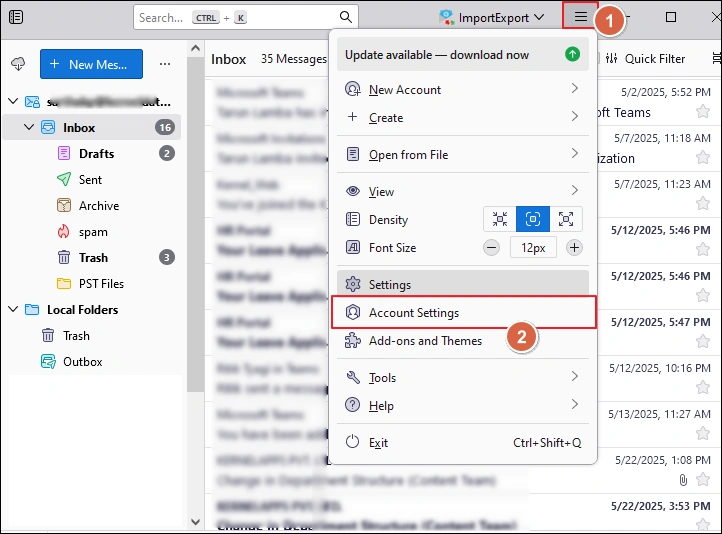The image size is (722, 534).
Task: Click the folder pane scrollbar thumb
Action: click(195, 224)
